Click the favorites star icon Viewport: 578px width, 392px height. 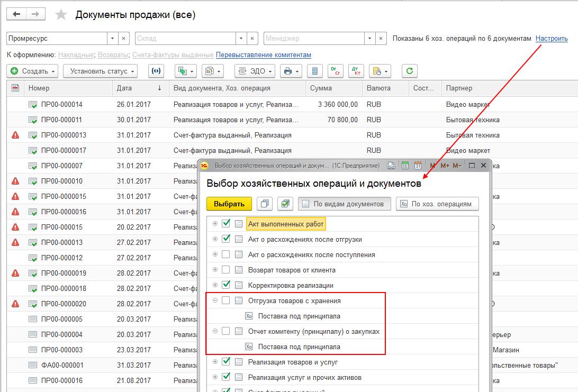click(x=61, y=15)
